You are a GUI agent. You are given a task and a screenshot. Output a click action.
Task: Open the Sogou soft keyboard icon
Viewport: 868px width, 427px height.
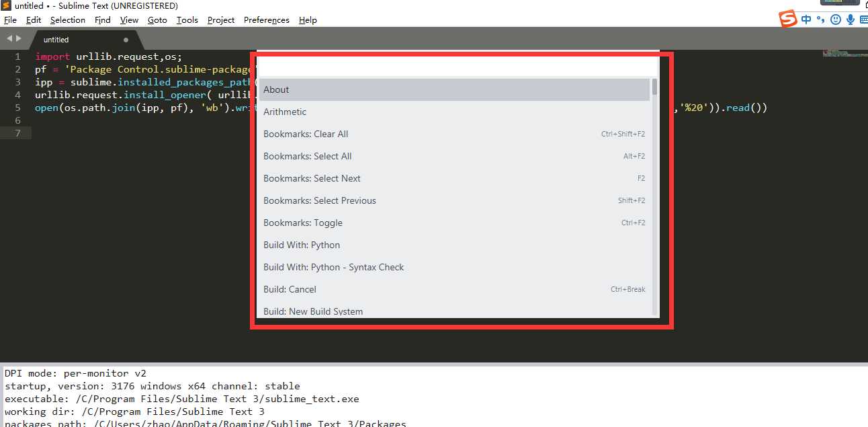863,20
